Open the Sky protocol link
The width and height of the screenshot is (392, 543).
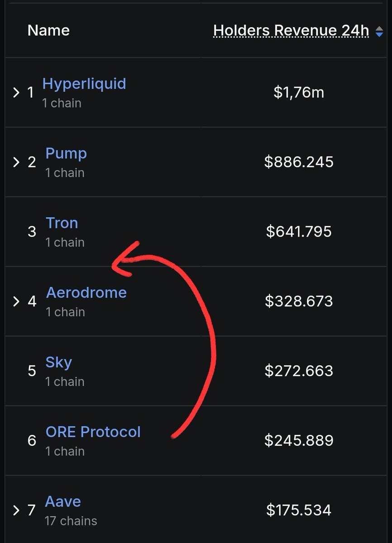[59, 362]
